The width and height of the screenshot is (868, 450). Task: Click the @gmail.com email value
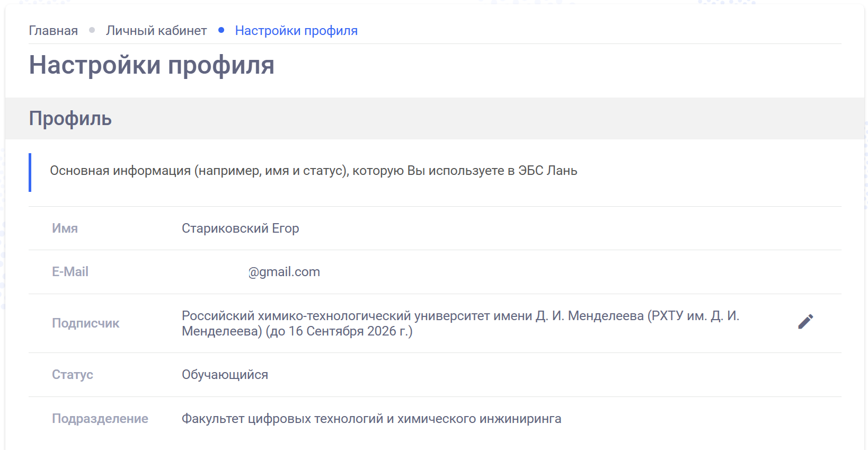[284, 272]
